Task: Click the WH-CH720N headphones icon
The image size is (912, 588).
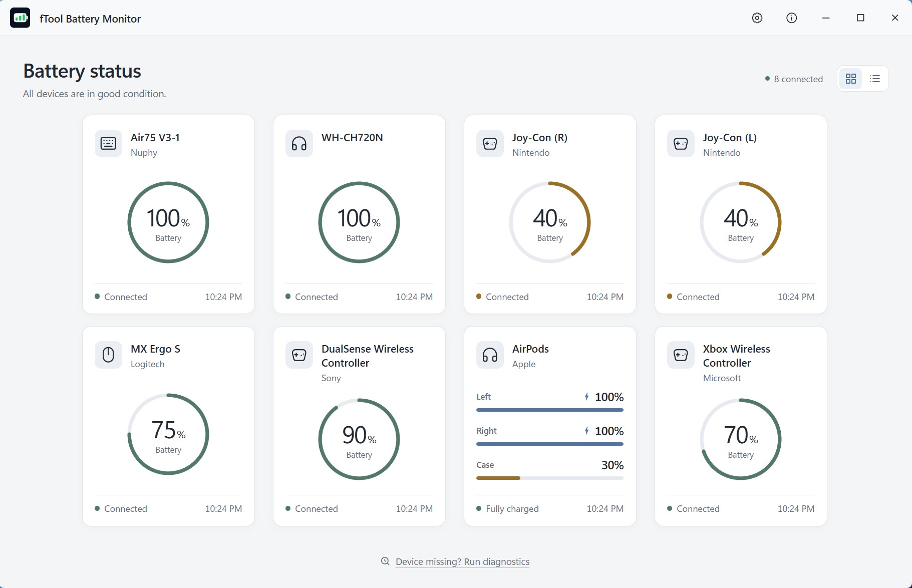Action: tap(299, 144)
